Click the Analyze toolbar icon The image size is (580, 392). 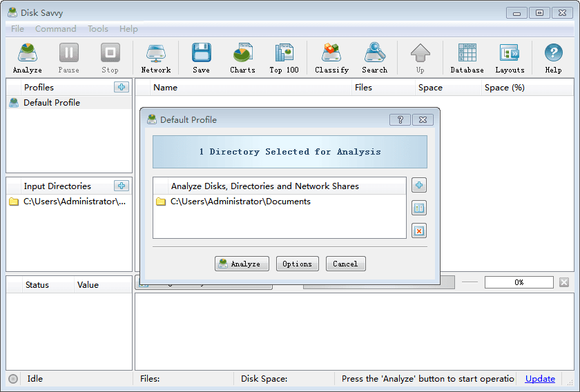pos(28,58)
